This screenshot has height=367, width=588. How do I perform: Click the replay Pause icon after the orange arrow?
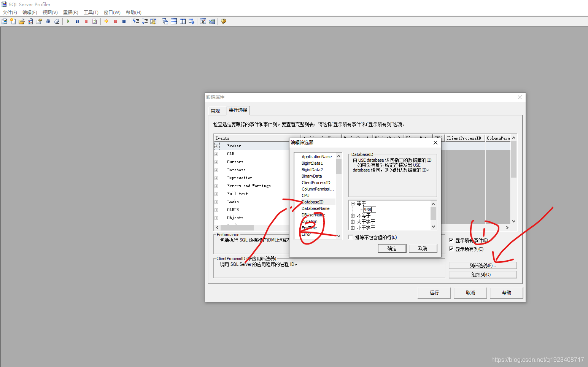124,21
